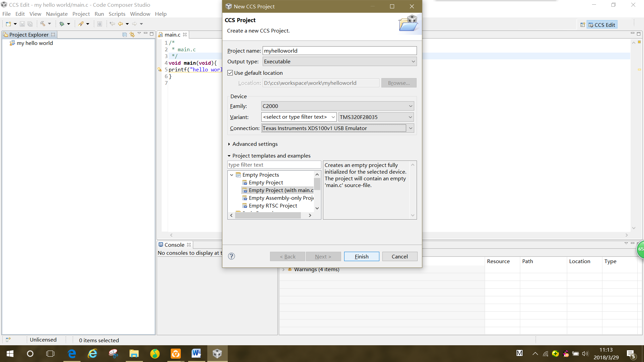Image resolution: width=644 pixels, height=362 pixels.
Task: Click the Scripts menu item
Action: coord(117,14)
